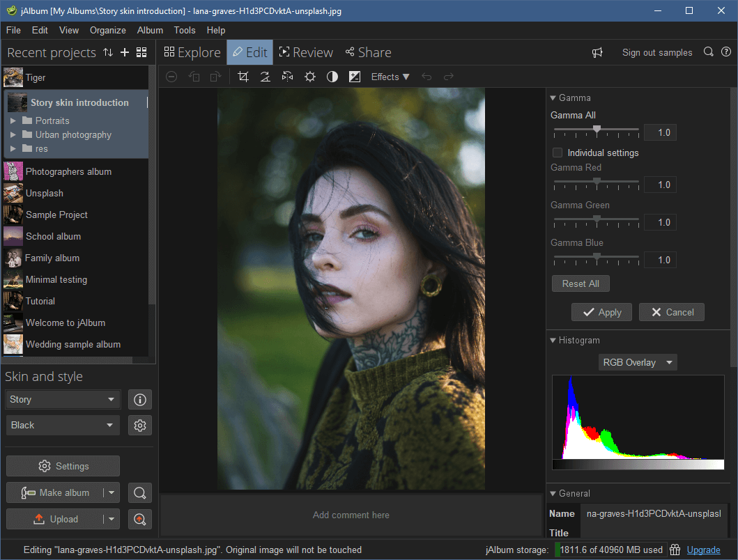The width and height of the screenshot is (738, 560).
Task: Collapse the Histogram panel
Action: [554, 340]
